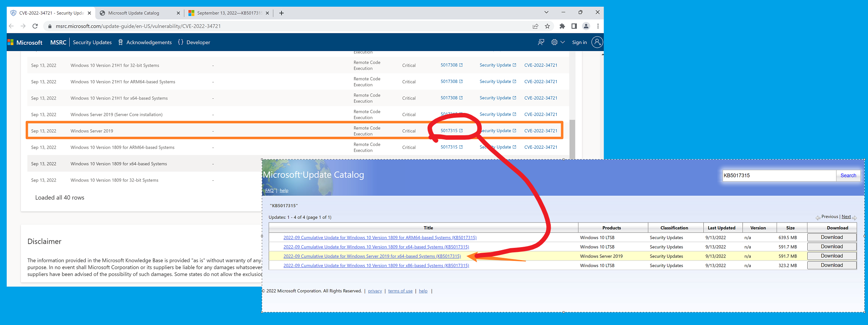The height and width of the screenshot is (325, 868).
Task: Open the browser extensions puzzle icon
Action: click(562, 26)
